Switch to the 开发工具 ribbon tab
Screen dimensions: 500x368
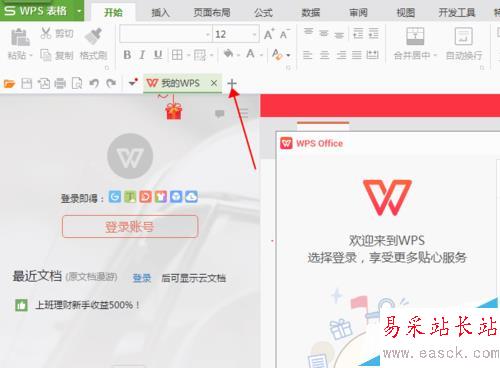[457, 13]
